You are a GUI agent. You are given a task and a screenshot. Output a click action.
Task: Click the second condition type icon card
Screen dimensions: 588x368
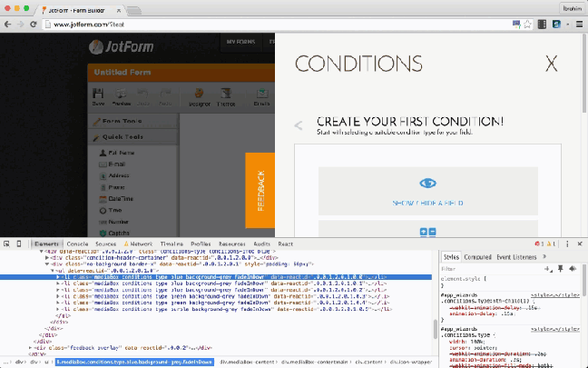coord(427,231)
